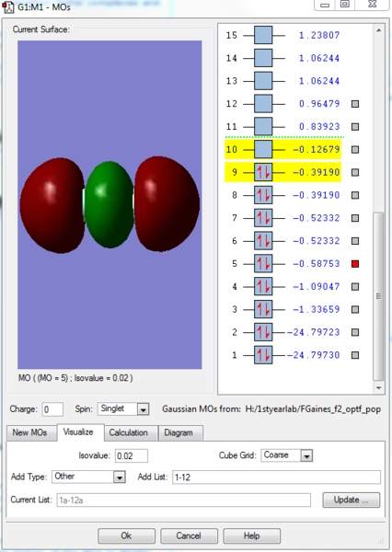The width and height of the screenshot is (392, 552).
Task: Select the paired-electron box of orbital 7
Action: click(263, 218)
